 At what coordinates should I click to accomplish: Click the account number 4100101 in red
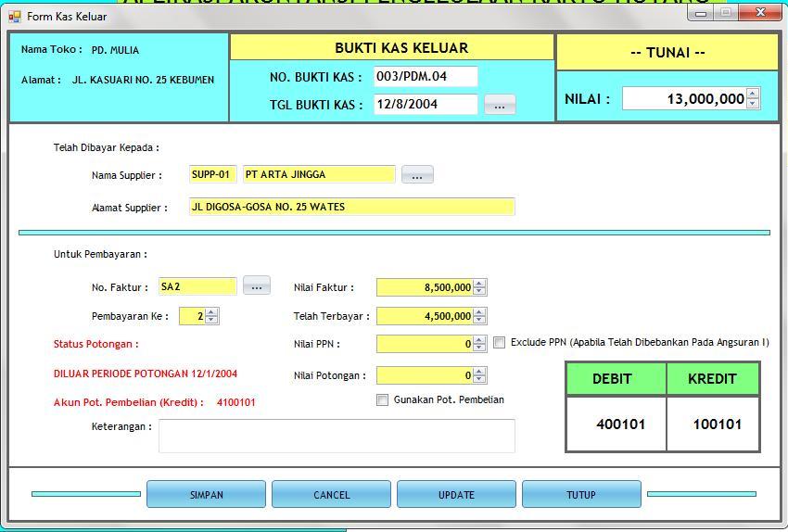click(x=236, y=402)
